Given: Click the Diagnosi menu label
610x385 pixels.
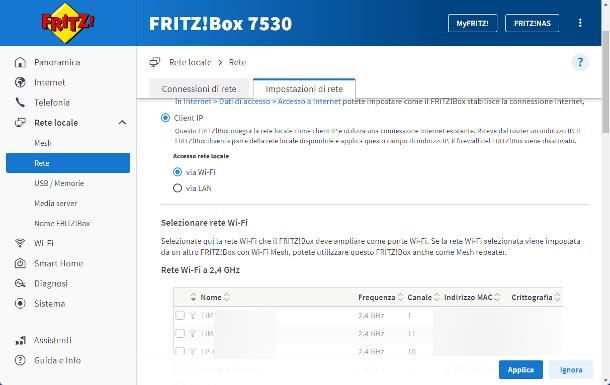Looking at the screenshot, I should [51, 284].
